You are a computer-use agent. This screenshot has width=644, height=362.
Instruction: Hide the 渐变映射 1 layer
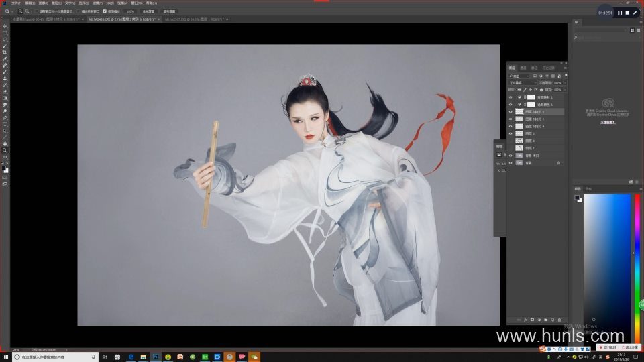(511, 97)
